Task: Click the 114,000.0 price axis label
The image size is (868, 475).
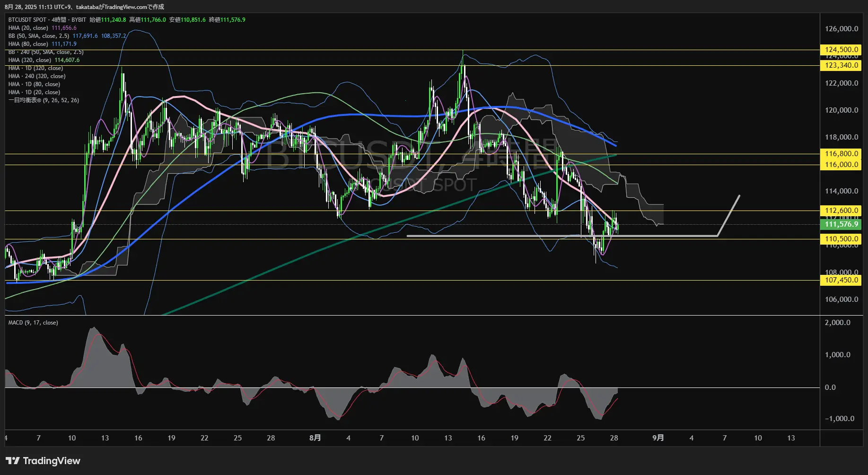Action: tap(842, 191)
